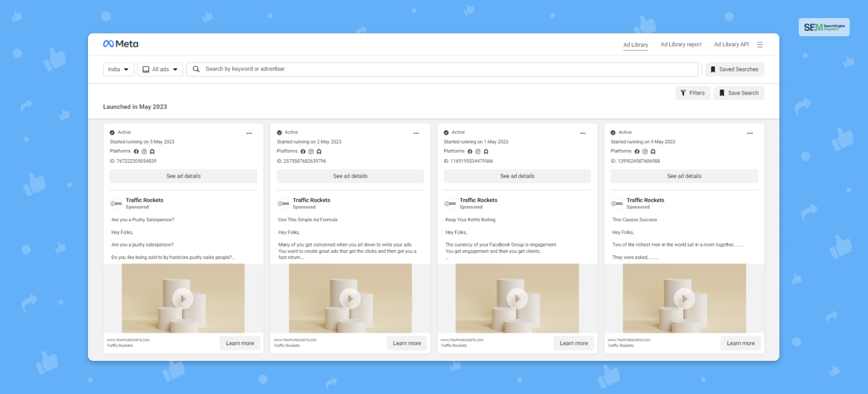Click 'Started running on 9 May 2023' text
868x394 pixels.
click(x=643, y=142)
